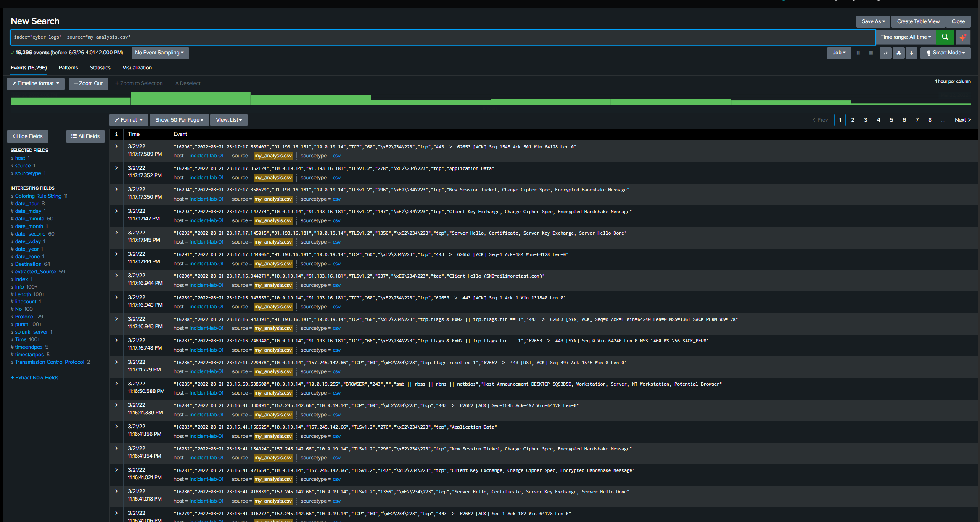Open the Protocol field summary
980x522 pixels.
point(25,317)
